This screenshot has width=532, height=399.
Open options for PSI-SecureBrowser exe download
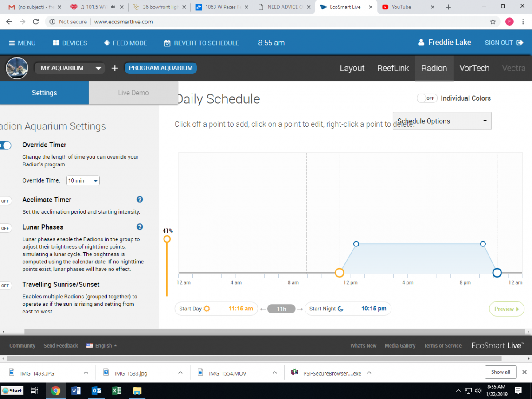pyautogui.click(x=369, y=373)
